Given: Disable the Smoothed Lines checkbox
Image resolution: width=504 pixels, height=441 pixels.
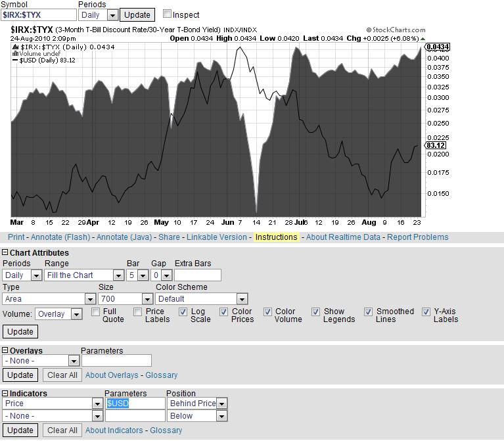Looking at the screenshot, I should 369,312.
